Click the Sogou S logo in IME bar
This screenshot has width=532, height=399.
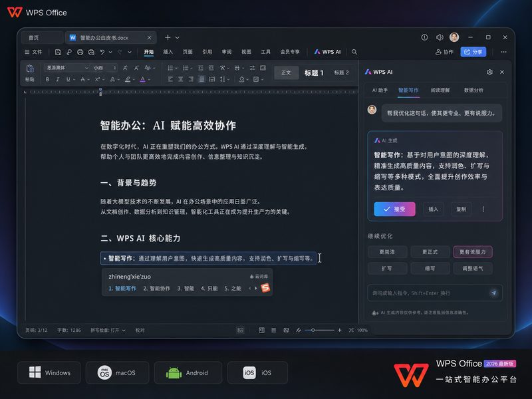click(265, 288)
